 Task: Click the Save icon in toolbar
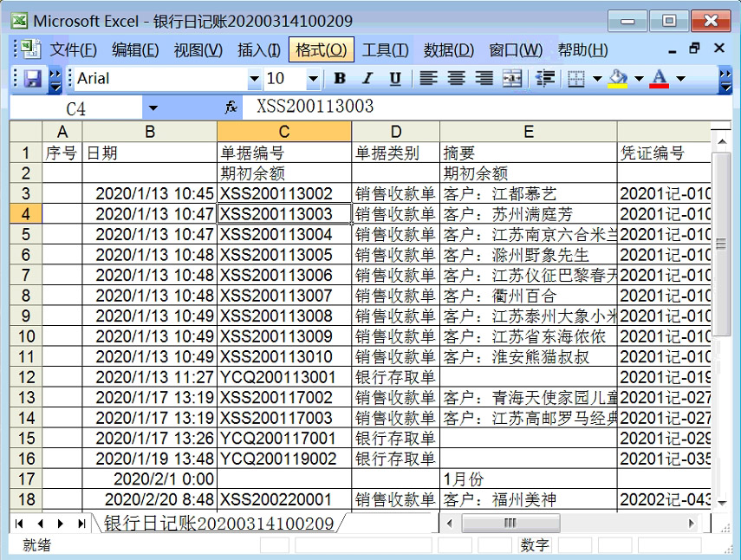[33, 79]
